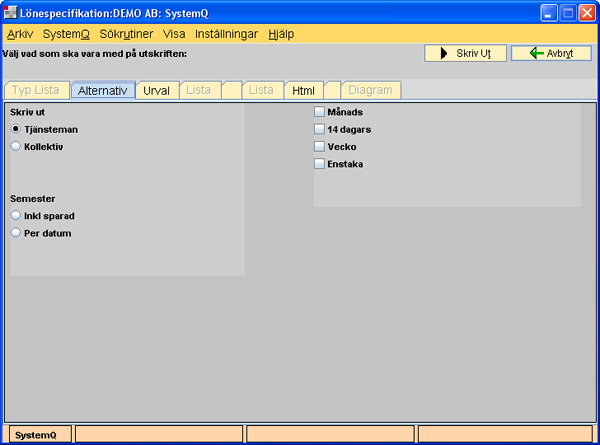This screenshot has height=445, width=600.
Task: Tick the 14 dagars checkbox
Action: (320, 129)
